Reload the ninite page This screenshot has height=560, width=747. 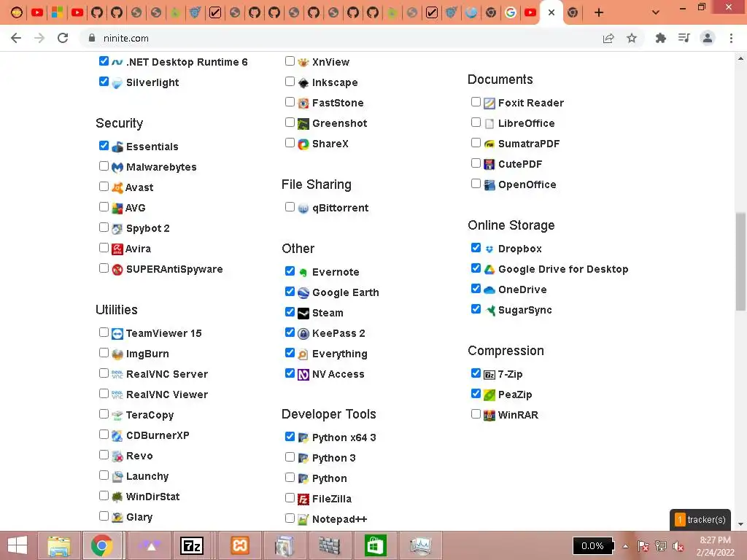pos(63,38)
